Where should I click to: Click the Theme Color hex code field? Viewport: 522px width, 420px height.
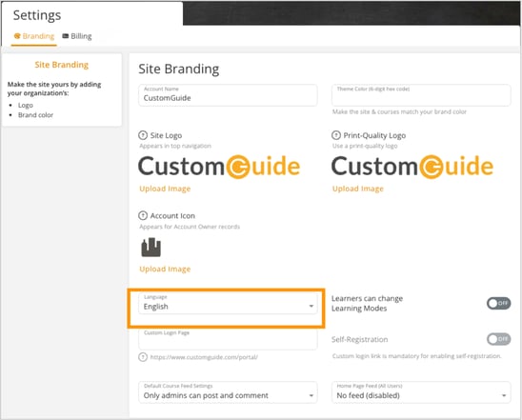[421, 95]
